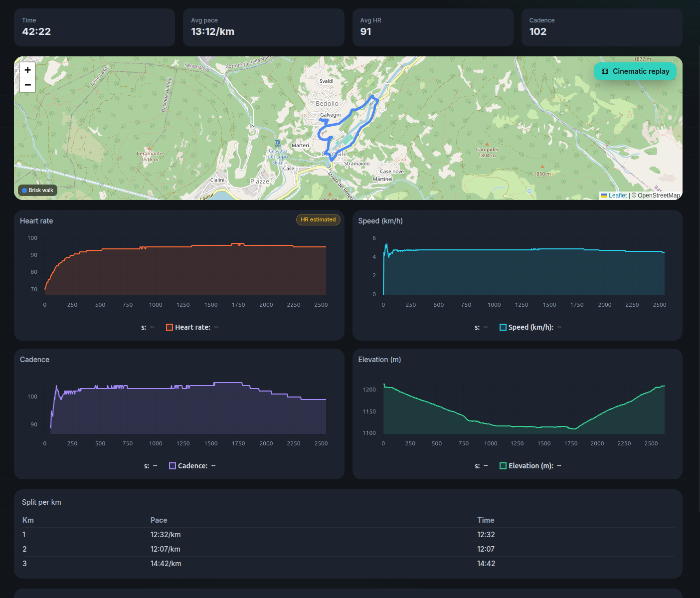Click the Cadence legend label
The width and height of the screenshot is (700, 598).
click(x=193, y=466)
